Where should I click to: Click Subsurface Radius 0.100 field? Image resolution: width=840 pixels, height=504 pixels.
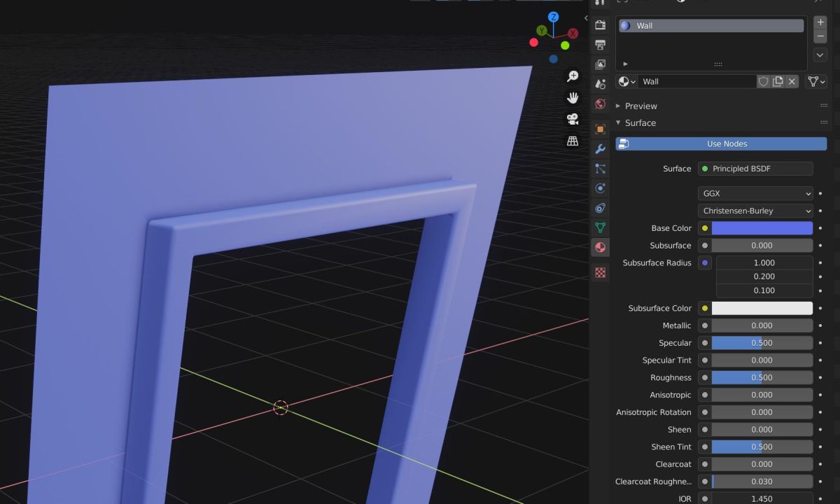(764, 290)
